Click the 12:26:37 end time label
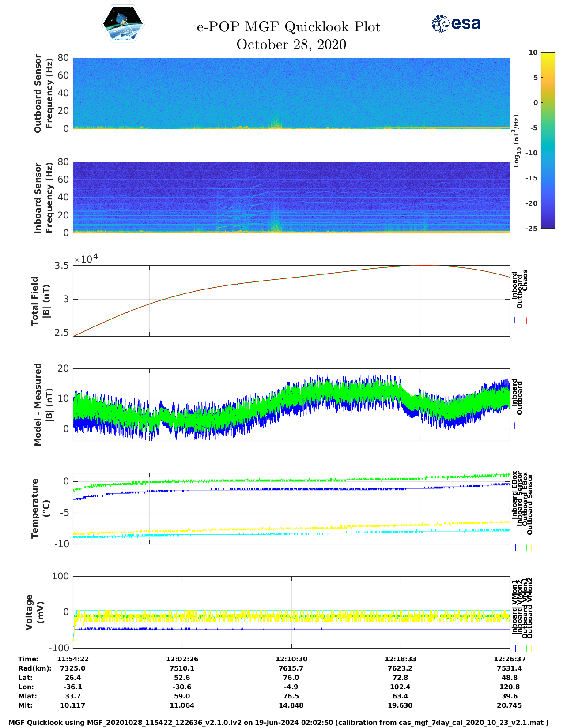The width and height of the screenshot is (563, 728). click(509, 659)
